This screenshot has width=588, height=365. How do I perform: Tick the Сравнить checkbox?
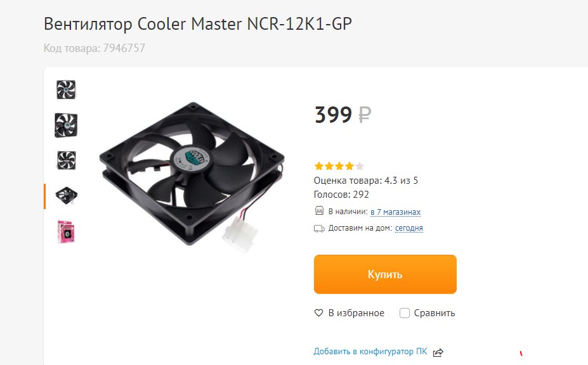pyautogui.click(x=405, y=313)
